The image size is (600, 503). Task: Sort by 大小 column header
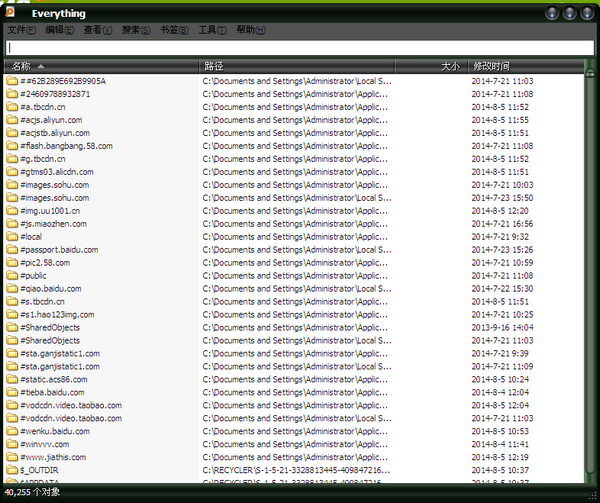431,67
